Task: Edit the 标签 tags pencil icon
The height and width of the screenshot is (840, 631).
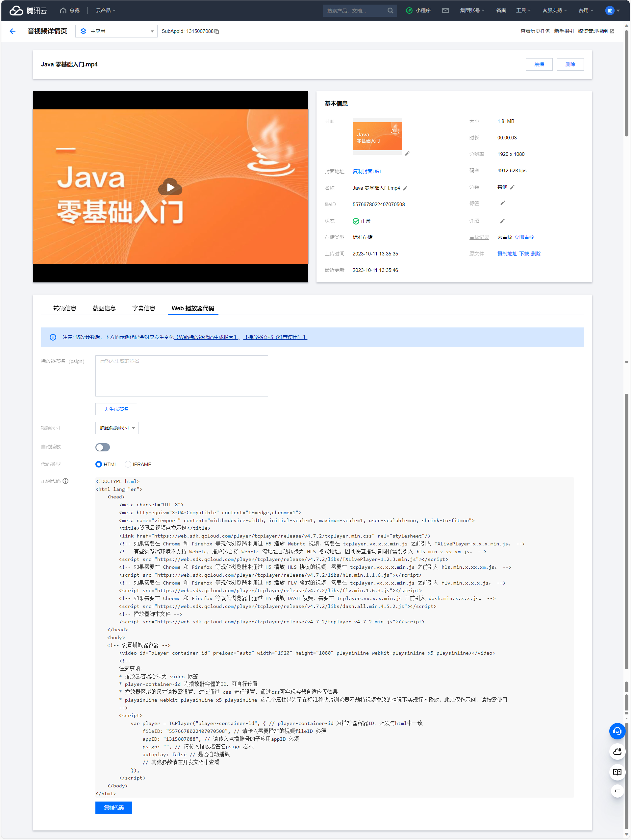Action: click(x=503, y=203)
